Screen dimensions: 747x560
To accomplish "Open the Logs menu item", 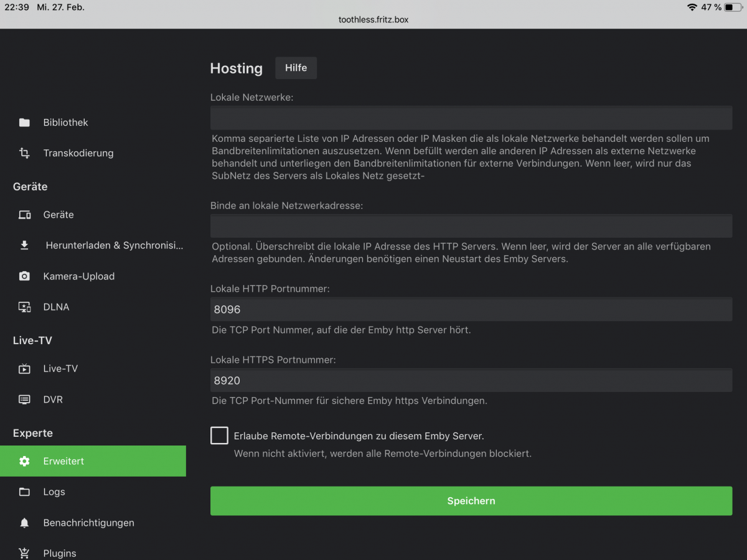I will point(54,492).
